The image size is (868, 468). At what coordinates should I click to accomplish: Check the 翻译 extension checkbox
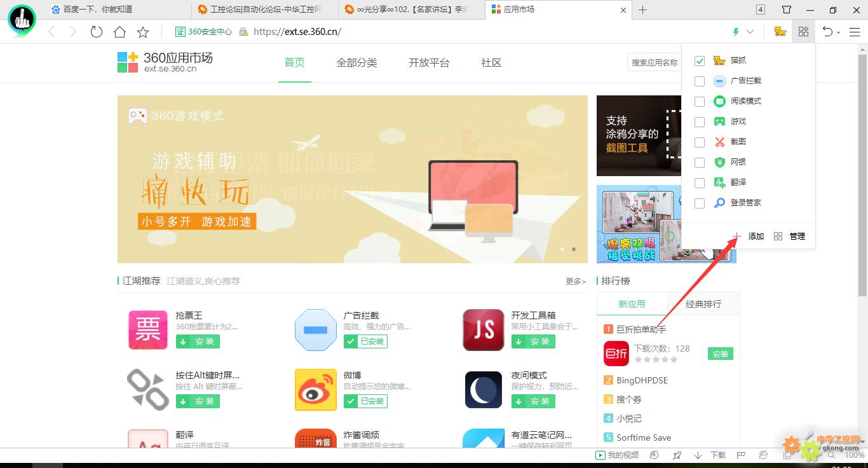(700, 182)
